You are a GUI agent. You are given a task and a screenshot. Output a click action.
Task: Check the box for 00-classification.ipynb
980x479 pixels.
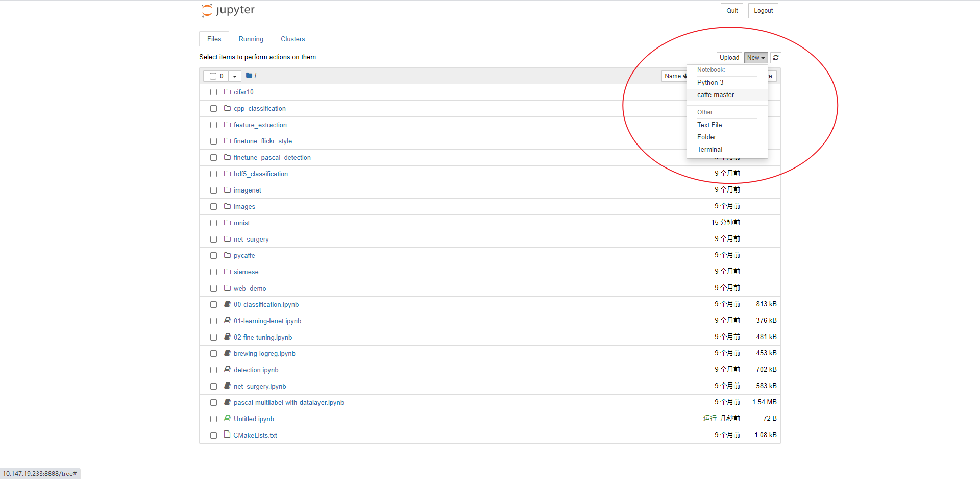[x=213, y=305]
